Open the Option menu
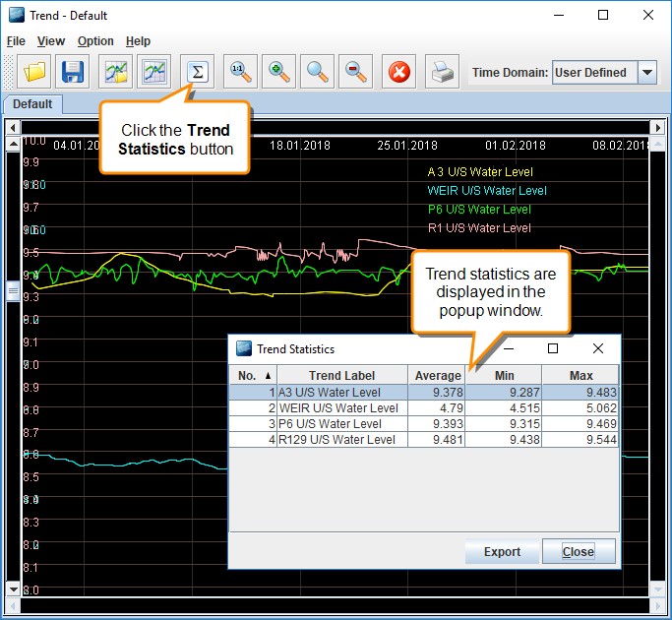The image size is (672, 620). 95,41
